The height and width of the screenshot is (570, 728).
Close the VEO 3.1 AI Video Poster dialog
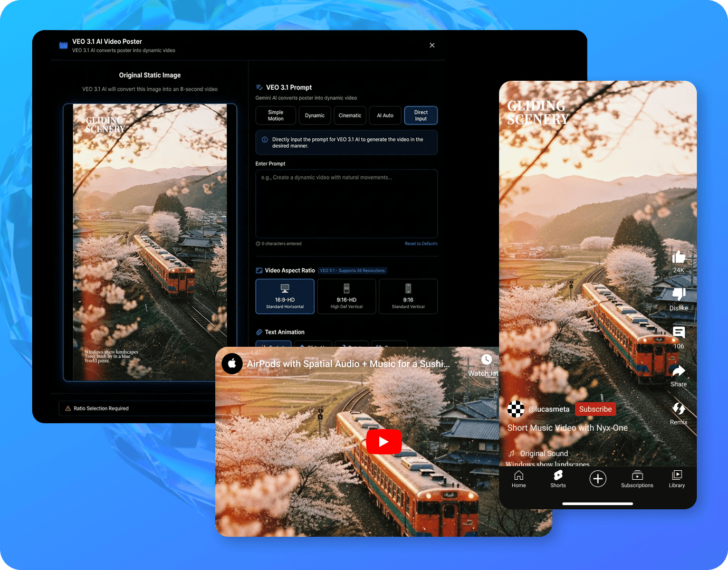[x=432, y=45]
